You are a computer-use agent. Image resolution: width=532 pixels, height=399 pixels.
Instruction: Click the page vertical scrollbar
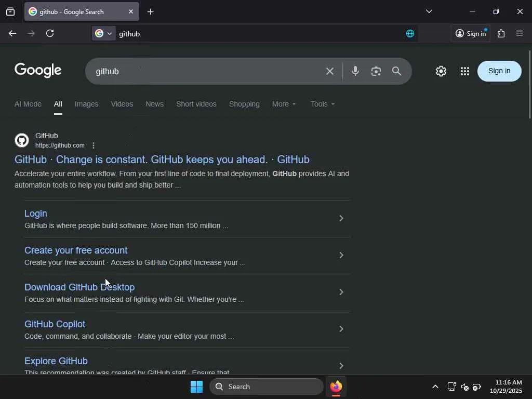click(x=529, y=85)
